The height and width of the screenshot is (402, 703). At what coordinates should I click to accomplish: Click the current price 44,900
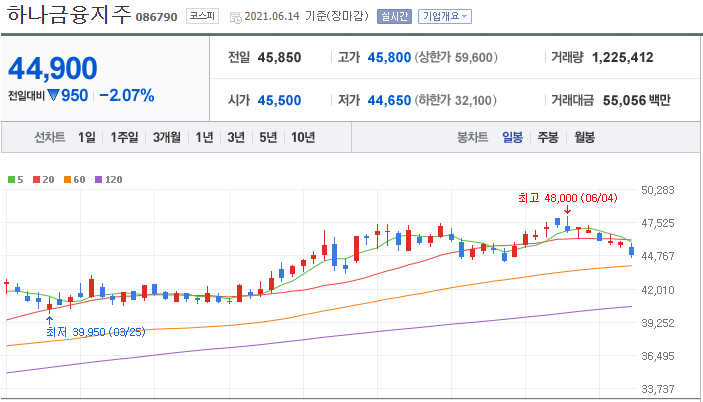coord(52,69)
